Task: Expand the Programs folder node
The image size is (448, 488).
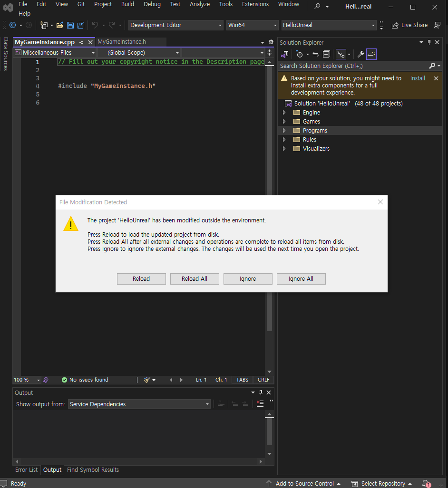Action: click(x=284, y=130)
